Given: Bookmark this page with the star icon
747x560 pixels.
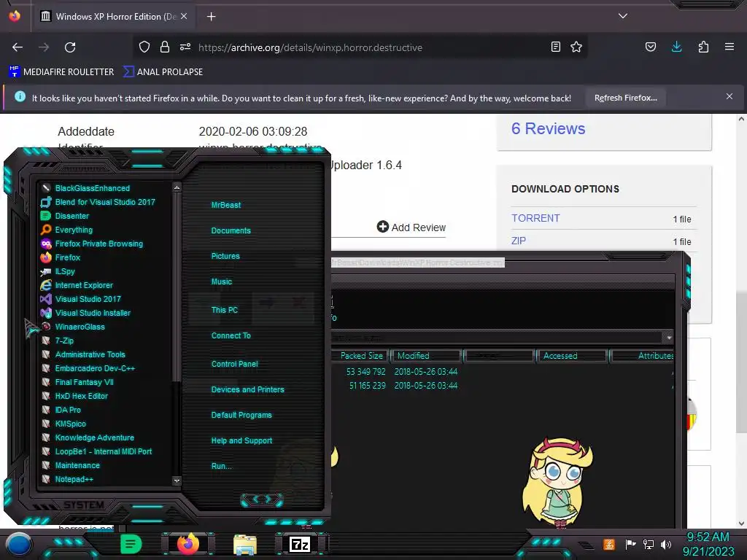Looking at the screenshot, I should 576,47.
